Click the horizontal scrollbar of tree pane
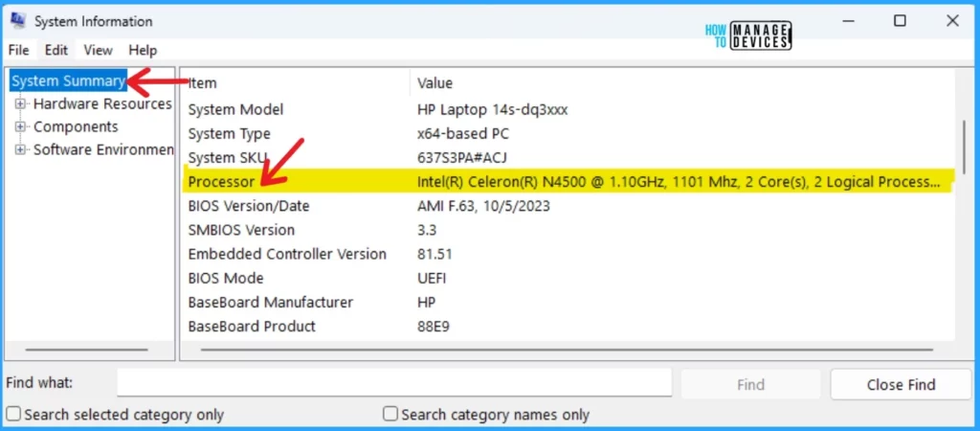The image size is (980, 431). 87,350
